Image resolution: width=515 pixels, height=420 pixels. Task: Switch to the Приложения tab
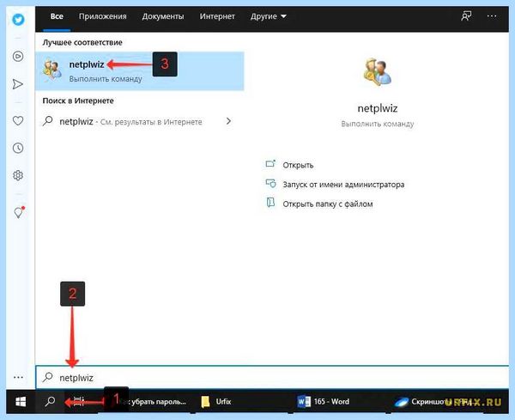pyautogui.click(x=102, y=16)
